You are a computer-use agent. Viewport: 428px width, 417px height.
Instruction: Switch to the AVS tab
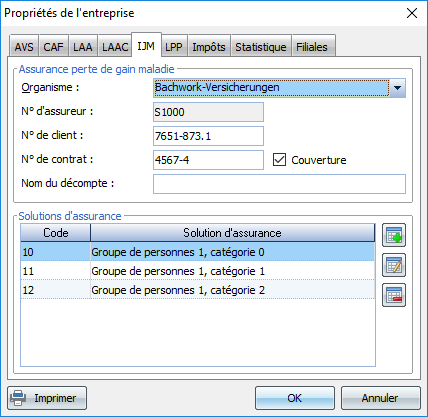point(24,47)
